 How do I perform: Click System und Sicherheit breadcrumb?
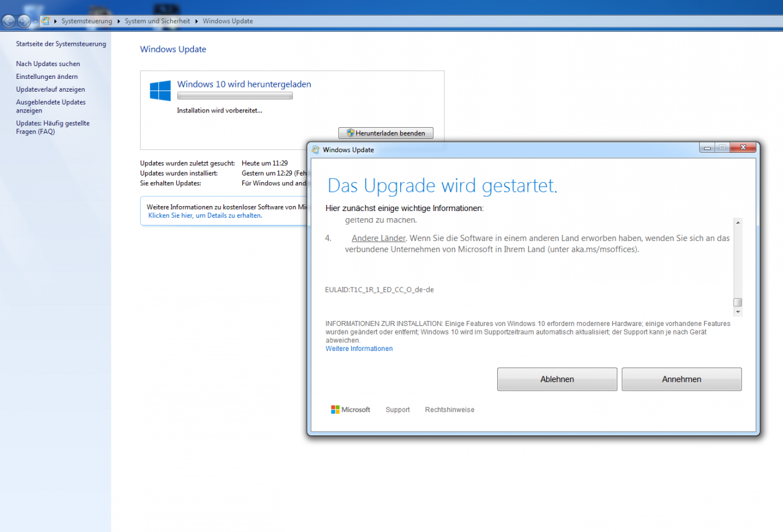tap(158, 21)
